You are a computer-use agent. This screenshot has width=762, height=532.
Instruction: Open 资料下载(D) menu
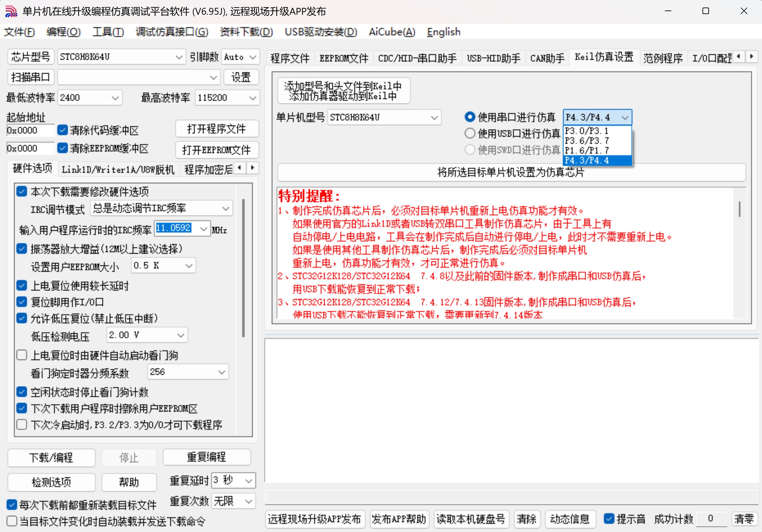246,32
